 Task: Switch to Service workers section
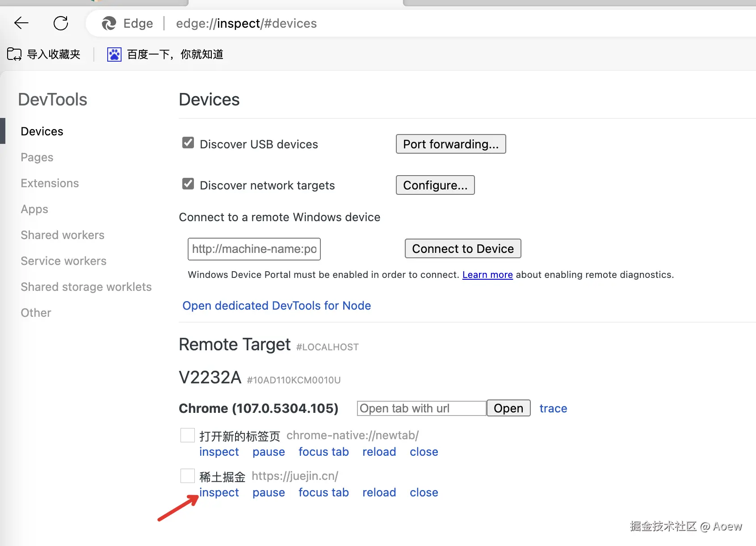pyautogui.click(x=63, y=261)
